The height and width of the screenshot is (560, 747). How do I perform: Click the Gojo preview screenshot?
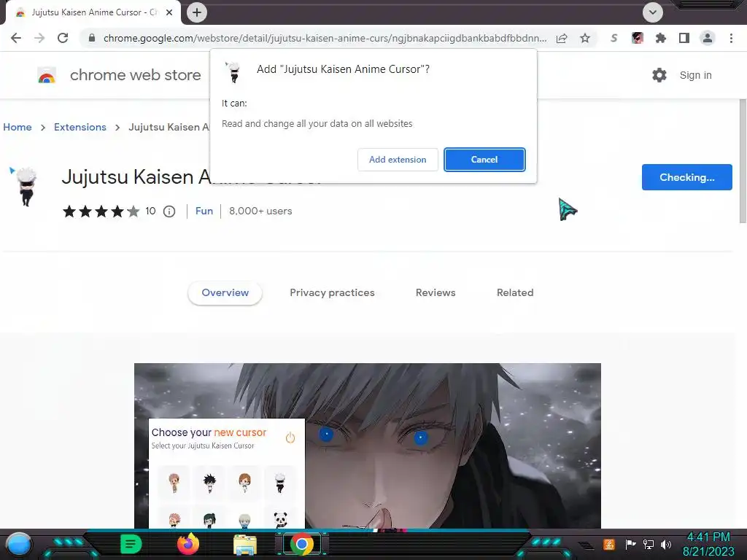368,446
